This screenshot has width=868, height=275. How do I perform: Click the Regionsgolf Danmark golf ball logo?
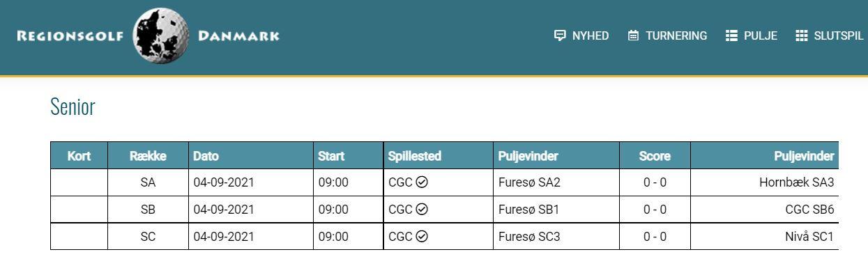coord(161,36)
